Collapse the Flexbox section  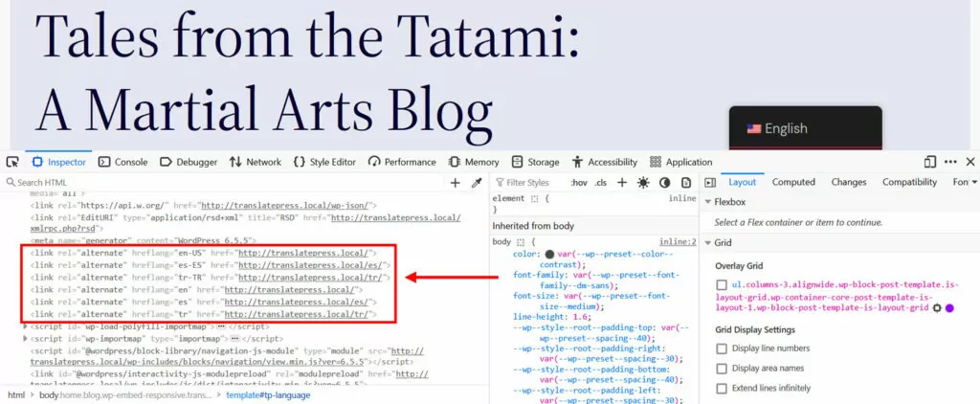tap(708, 202)
